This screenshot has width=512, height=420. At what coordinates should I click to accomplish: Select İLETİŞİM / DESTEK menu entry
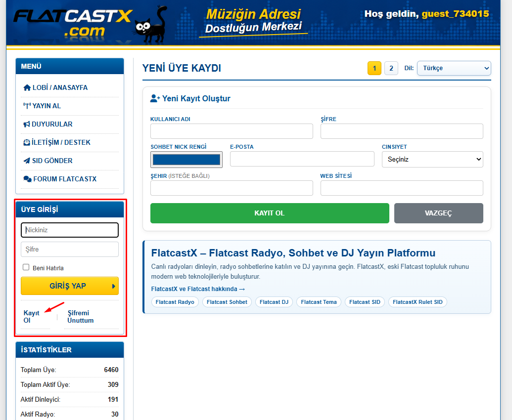coord(70,142)
